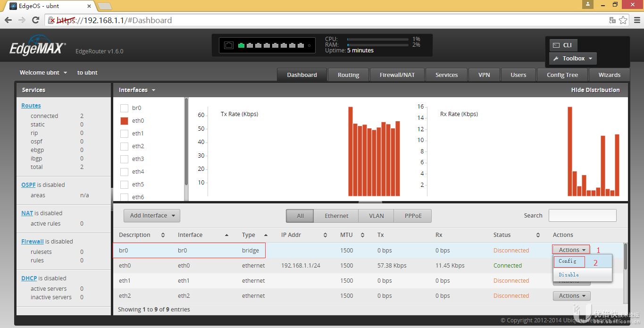Toggle the eth2 graph checkbox
644x328 pixels.
point(125,146)
